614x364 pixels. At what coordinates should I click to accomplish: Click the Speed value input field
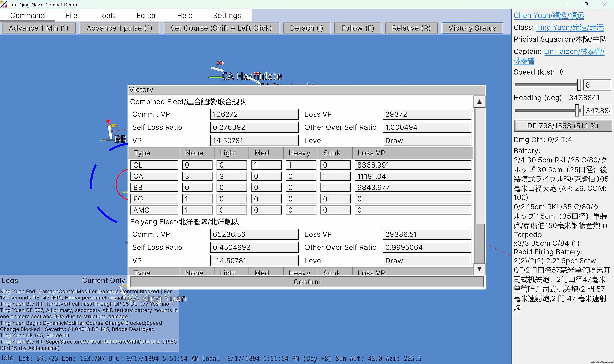[597, 85]
